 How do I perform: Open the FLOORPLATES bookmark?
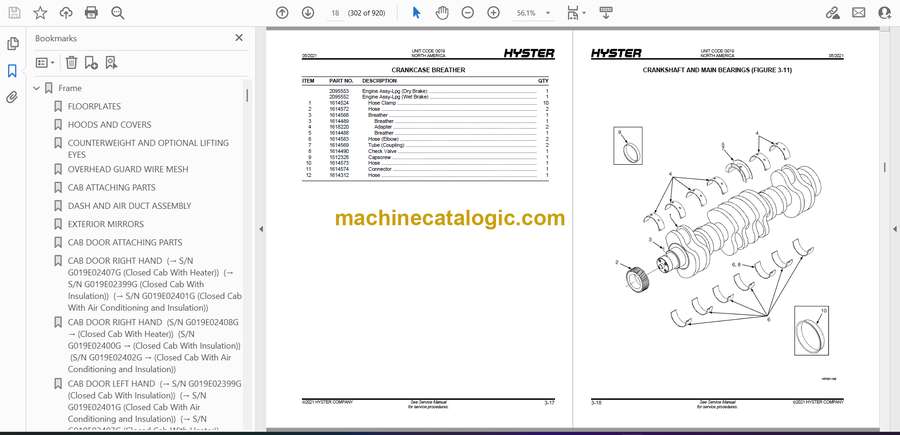(94, 107)
